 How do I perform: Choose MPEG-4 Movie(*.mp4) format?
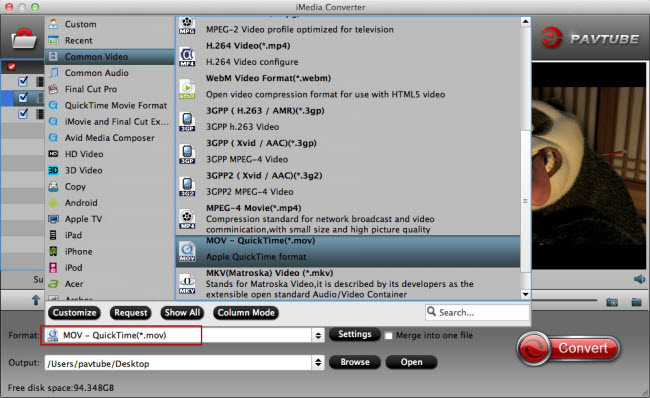(x=348, y=219)
